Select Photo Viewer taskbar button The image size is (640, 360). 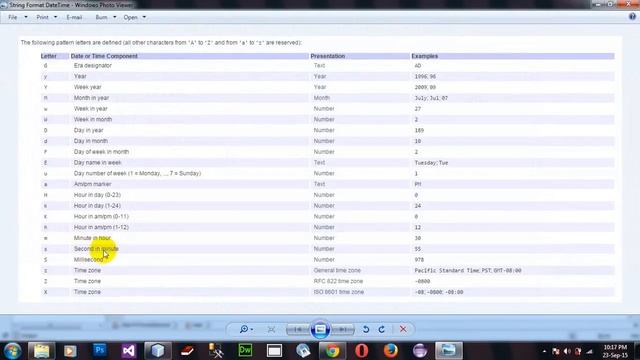(449, 351)
